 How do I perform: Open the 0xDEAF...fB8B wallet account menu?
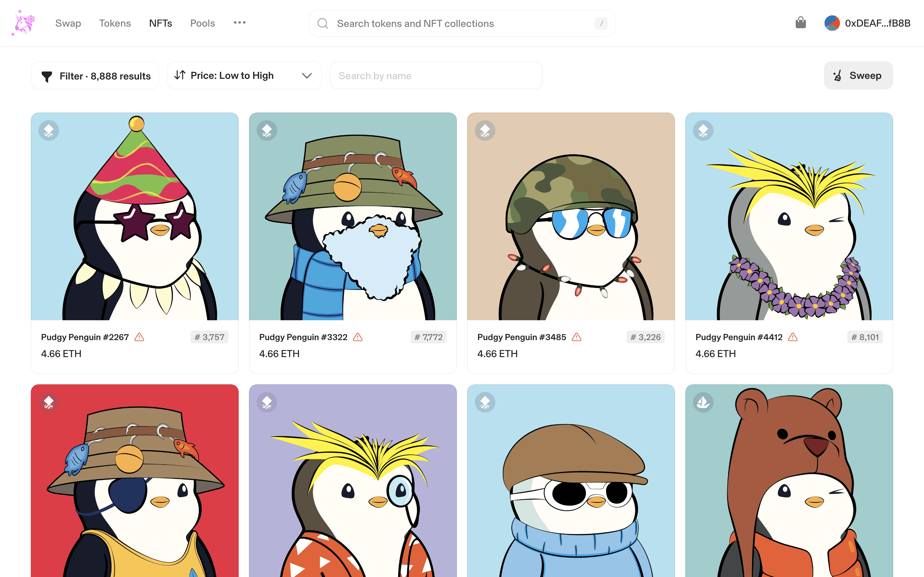click(877, 23)
